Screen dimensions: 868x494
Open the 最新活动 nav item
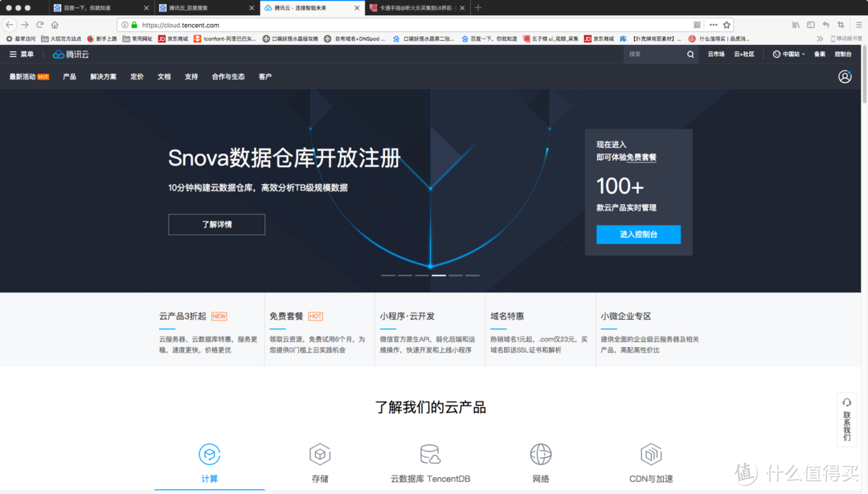(29, 77)
